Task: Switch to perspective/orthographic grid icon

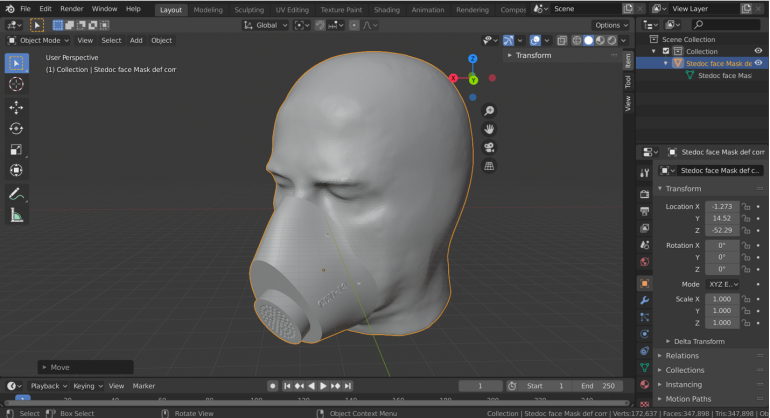Action: pos(489,166)
